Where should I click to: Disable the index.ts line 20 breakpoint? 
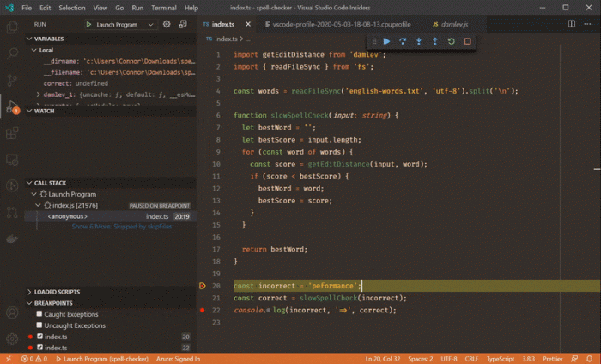pyautogui.click(x=39, y=337)
